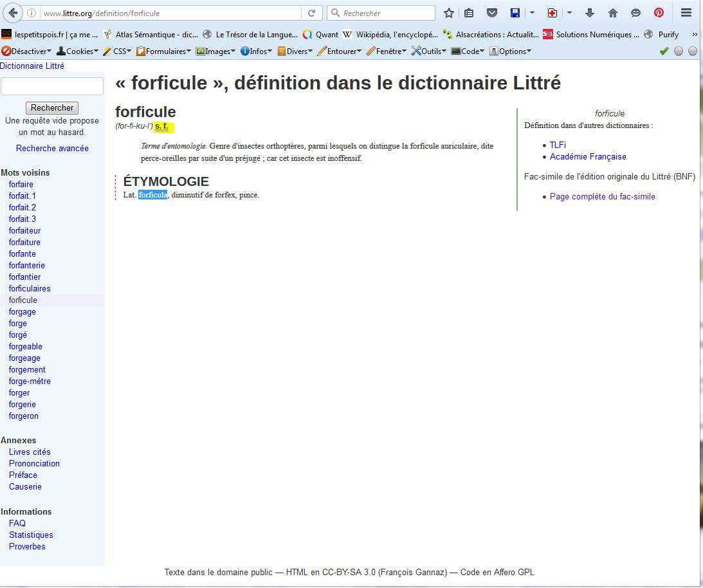Go to the home page icon

pos(612,13)
